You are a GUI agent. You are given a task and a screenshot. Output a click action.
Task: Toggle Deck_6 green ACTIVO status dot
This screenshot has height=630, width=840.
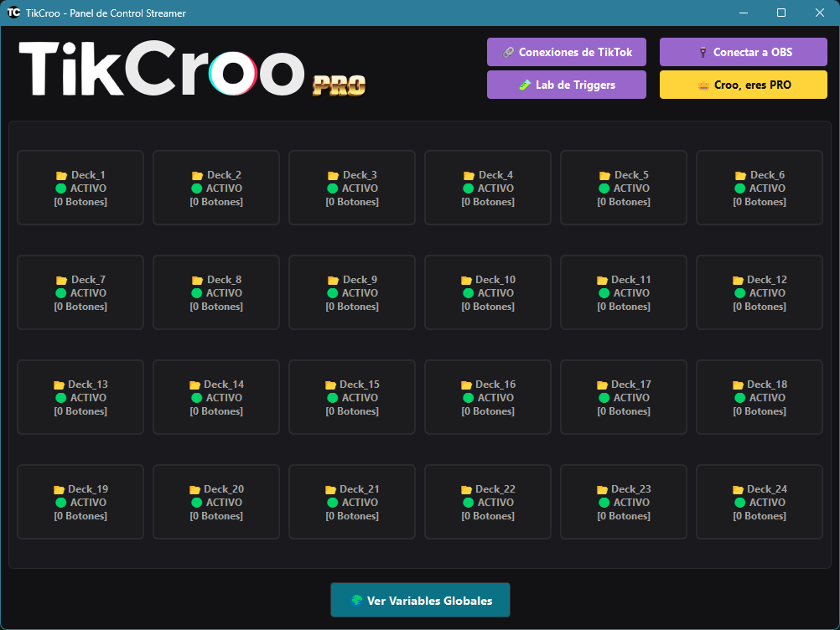(x=740, y=188)
